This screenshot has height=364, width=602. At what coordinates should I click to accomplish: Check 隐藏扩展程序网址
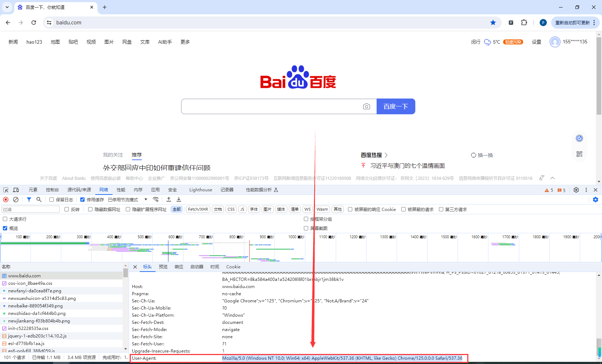[x=128, y=209]
